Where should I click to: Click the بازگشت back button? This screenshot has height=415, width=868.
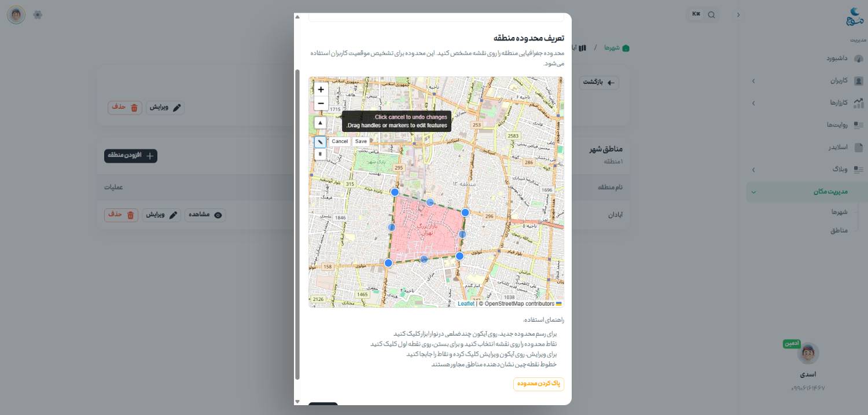(x=599, y=83)
